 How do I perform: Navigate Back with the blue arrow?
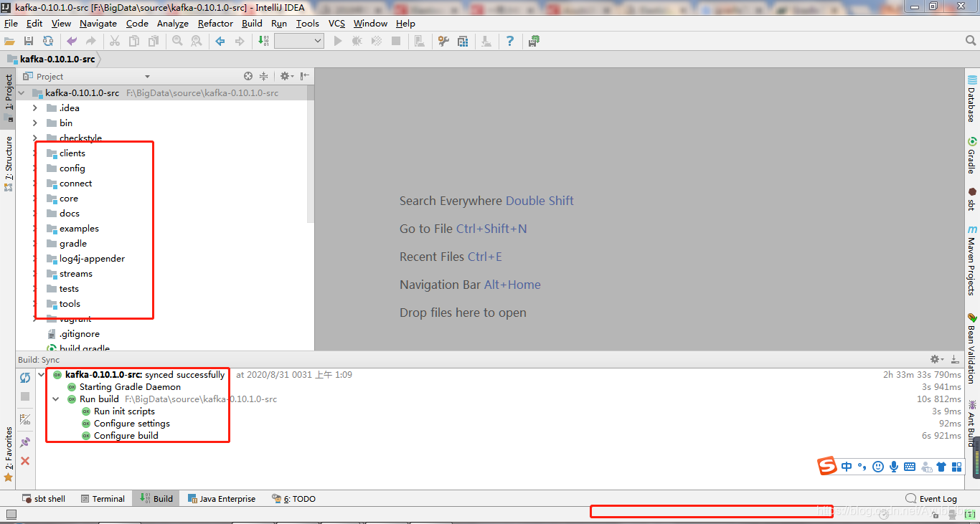click(220, 42)
